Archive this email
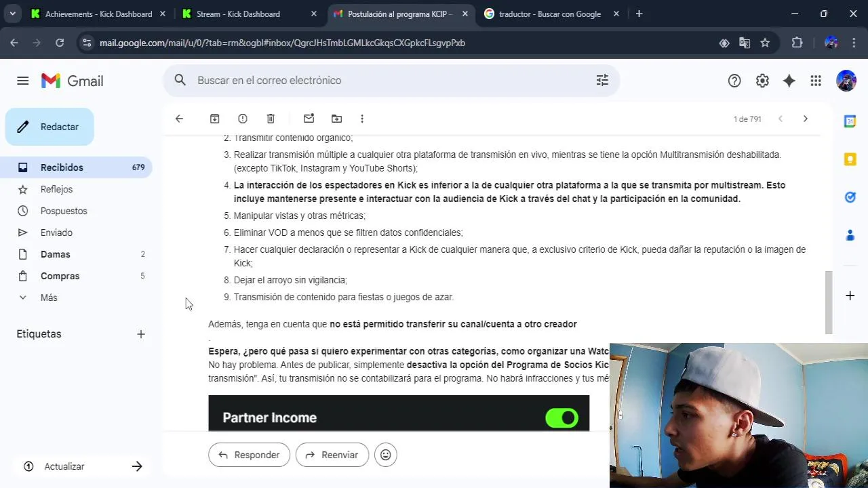868x488 pixels. (x=215, y=119)
